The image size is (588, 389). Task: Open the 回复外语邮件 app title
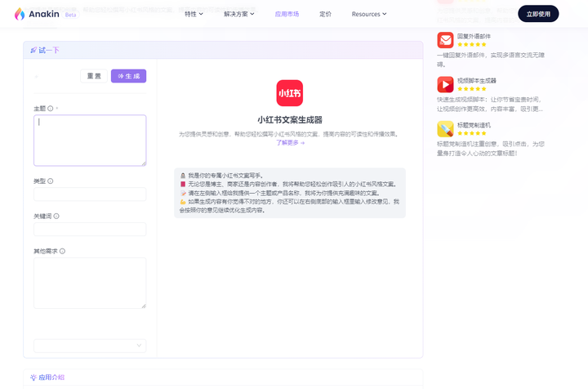[474, 37]
